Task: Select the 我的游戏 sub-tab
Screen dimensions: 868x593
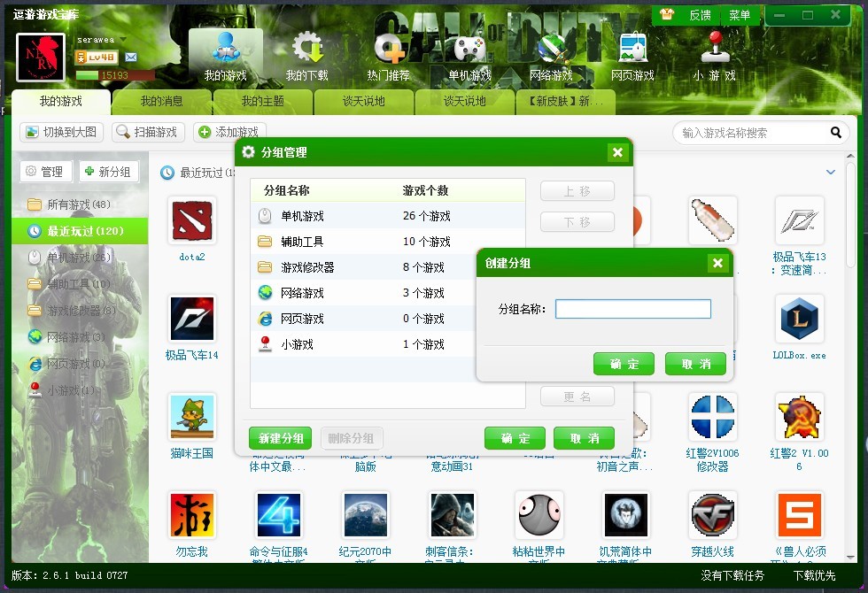Action: (x=61, y=102)
